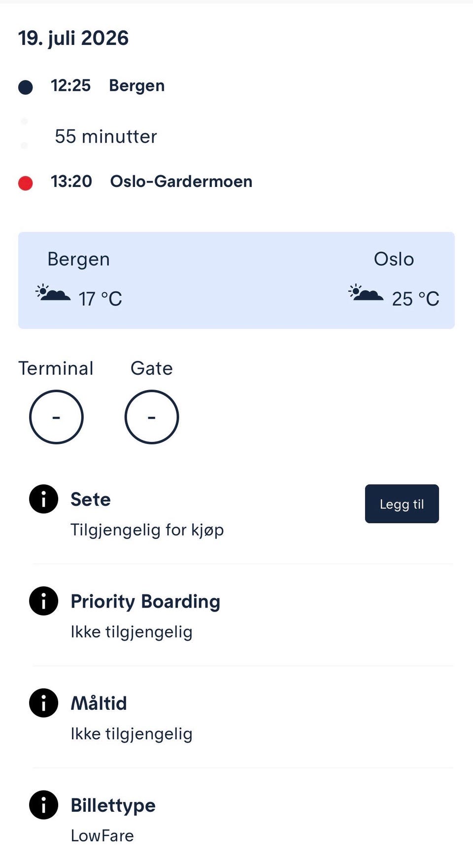This screenshot has width=473, height=868.
Task: Click the Legg til seat button
Action: (x=402, y=504)
